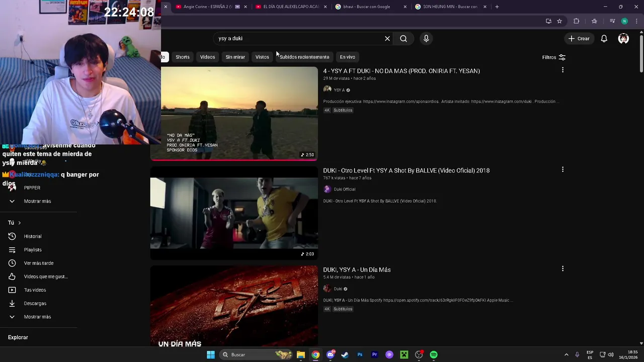Open NO DA MAS video title
The image size is (644, 362).
[x=401, y=71]
